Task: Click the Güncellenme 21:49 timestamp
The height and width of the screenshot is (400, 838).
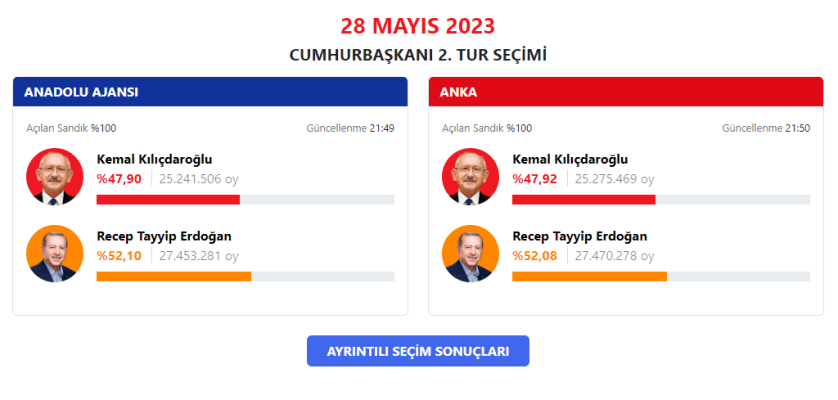Action: [351, 128]
